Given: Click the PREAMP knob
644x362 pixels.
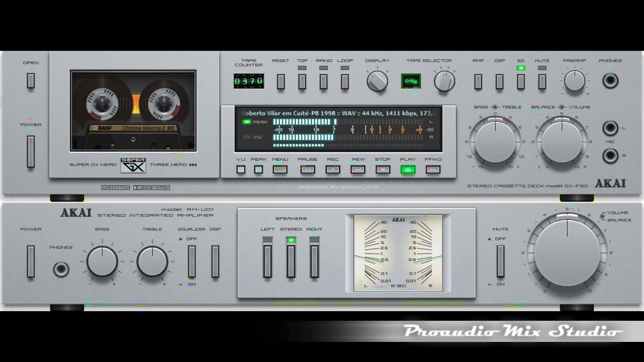Looking at the screenshot, I should [x=575, y=80].
